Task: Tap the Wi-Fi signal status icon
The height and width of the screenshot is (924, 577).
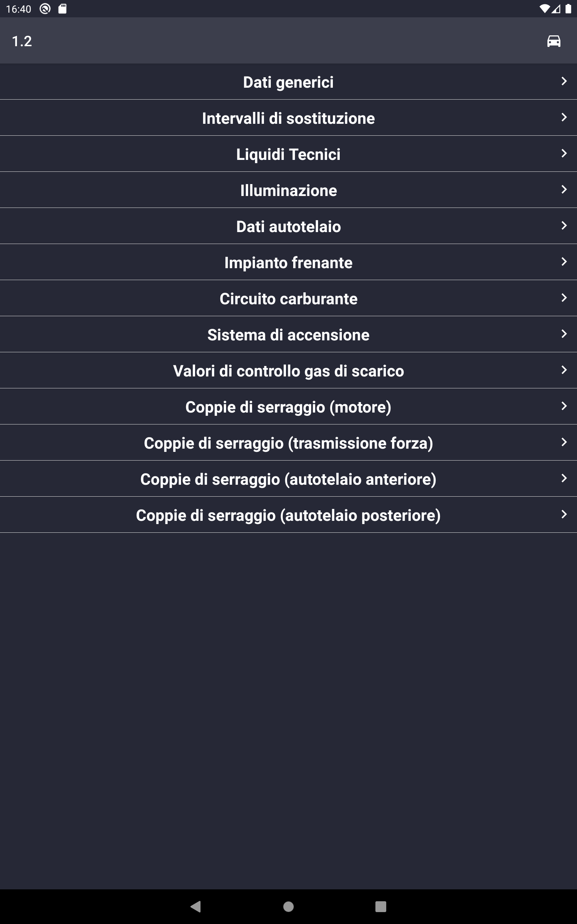Action: pos(545,9)
